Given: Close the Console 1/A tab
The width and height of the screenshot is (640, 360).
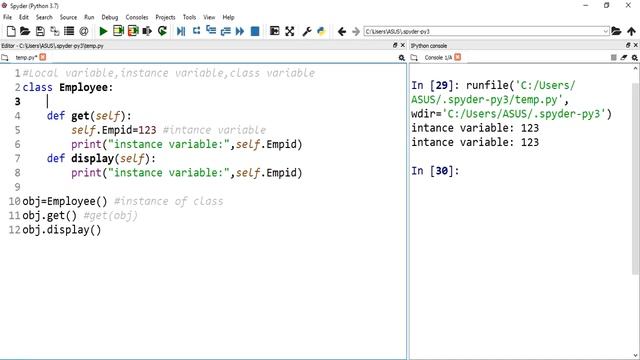Looking at the screenshot, I should (458, 57).
